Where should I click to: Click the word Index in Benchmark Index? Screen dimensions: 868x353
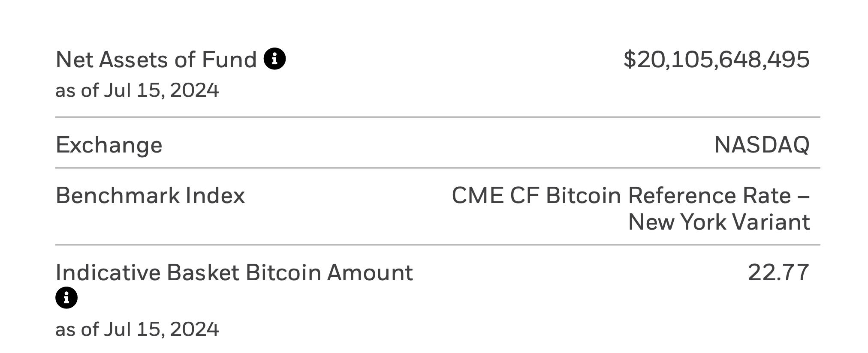pyautogui.click(x=215, y=196)
